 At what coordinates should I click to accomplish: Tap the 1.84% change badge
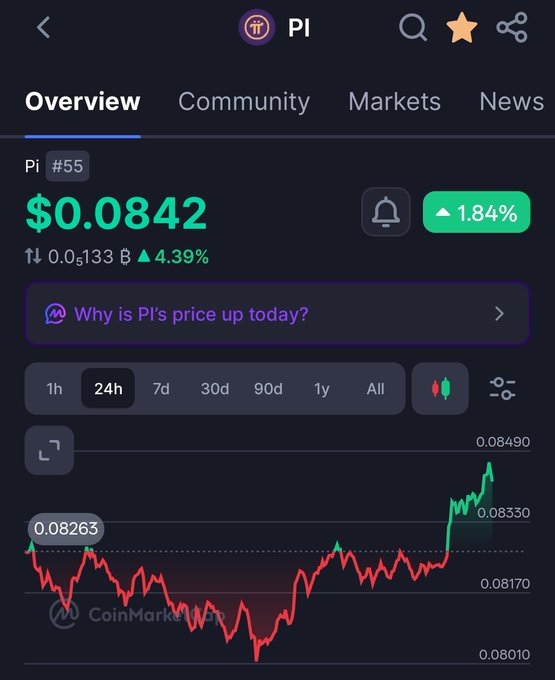point(477,212)
